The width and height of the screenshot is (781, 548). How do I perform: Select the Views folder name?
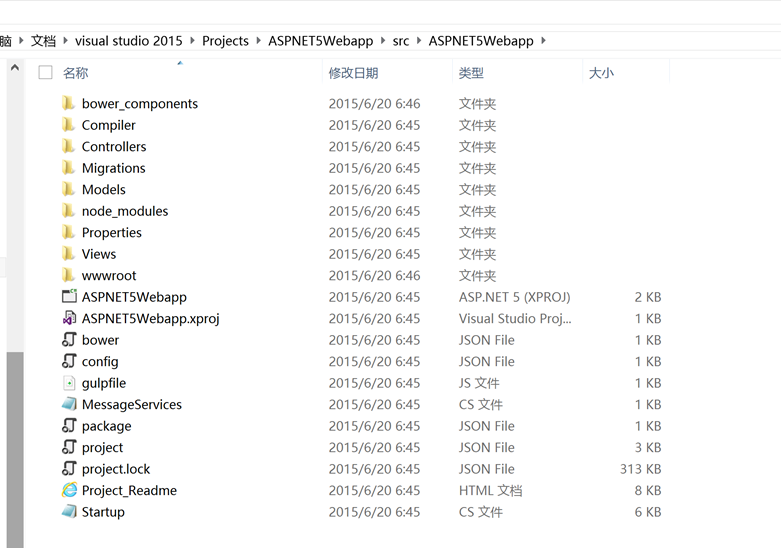pyautogui.click(x=99, y=254)
